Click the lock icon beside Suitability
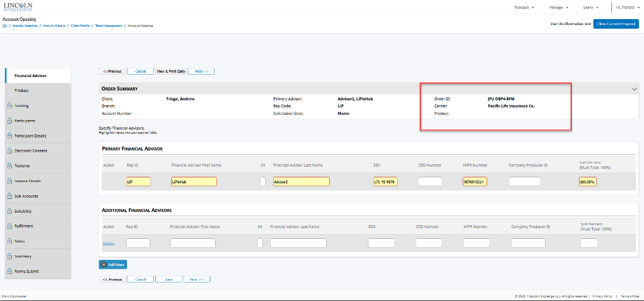The height and width of the screenshot is (301, 644). click(x=10, y=211)
